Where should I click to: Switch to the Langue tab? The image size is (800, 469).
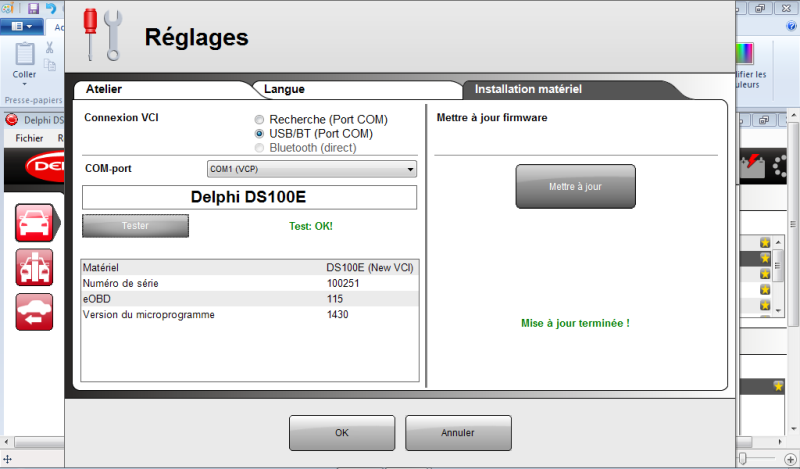pos(284,89)
